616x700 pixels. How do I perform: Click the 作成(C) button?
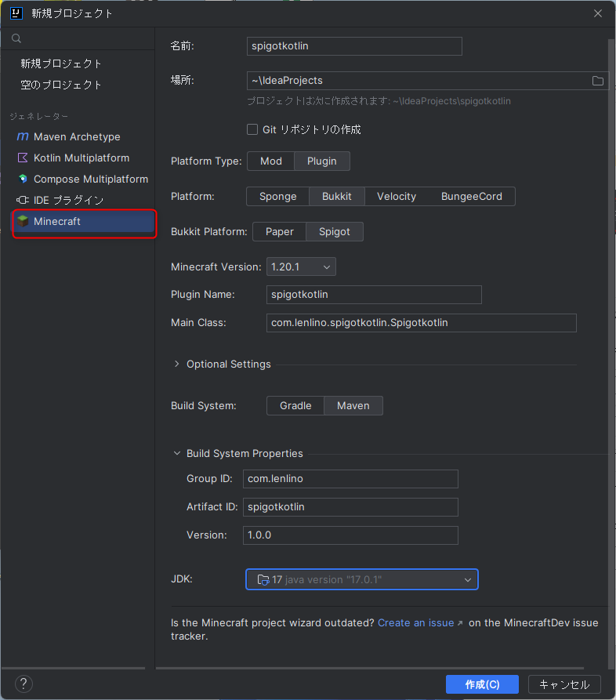pyautogui.click(x=482, y=684)
